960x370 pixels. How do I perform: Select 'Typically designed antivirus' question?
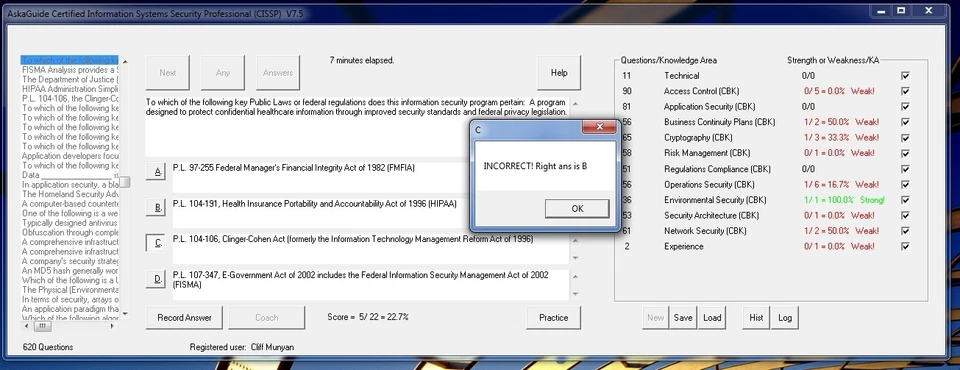pyautogui.click(x=70, y=222)
